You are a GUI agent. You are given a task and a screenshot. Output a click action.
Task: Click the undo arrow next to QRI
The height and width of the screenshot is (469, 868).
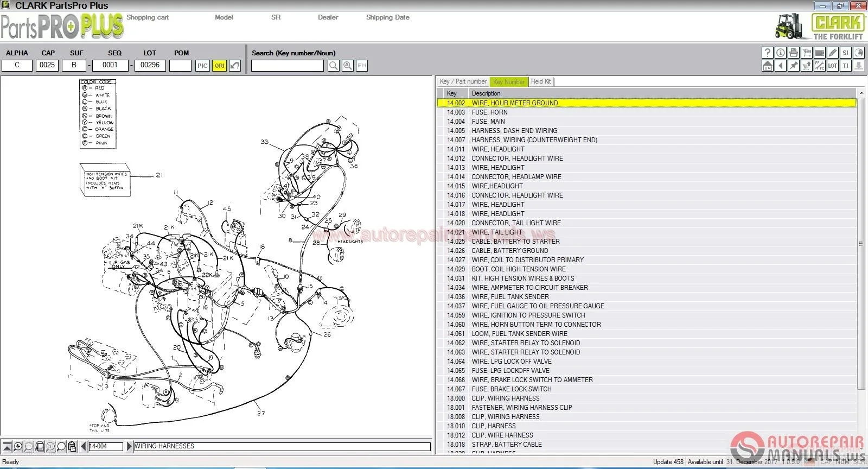[x=235, y=66]
